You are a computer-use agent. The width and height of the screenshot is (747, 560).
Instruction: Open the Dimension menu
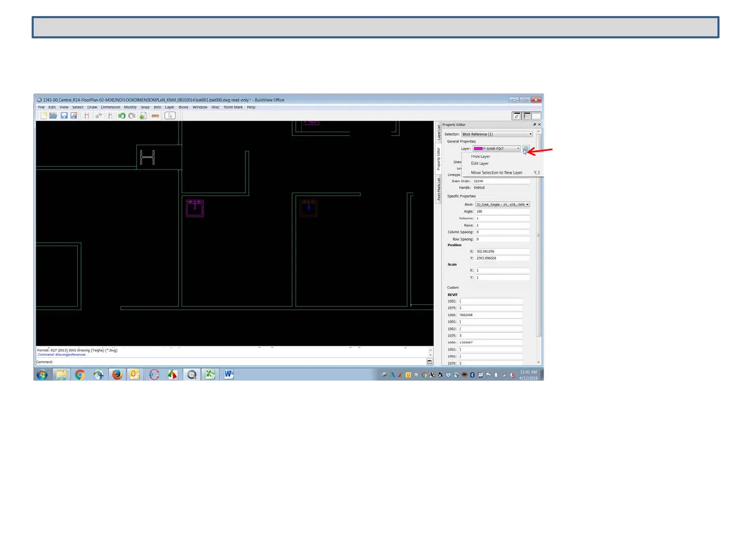coord(110,107)
